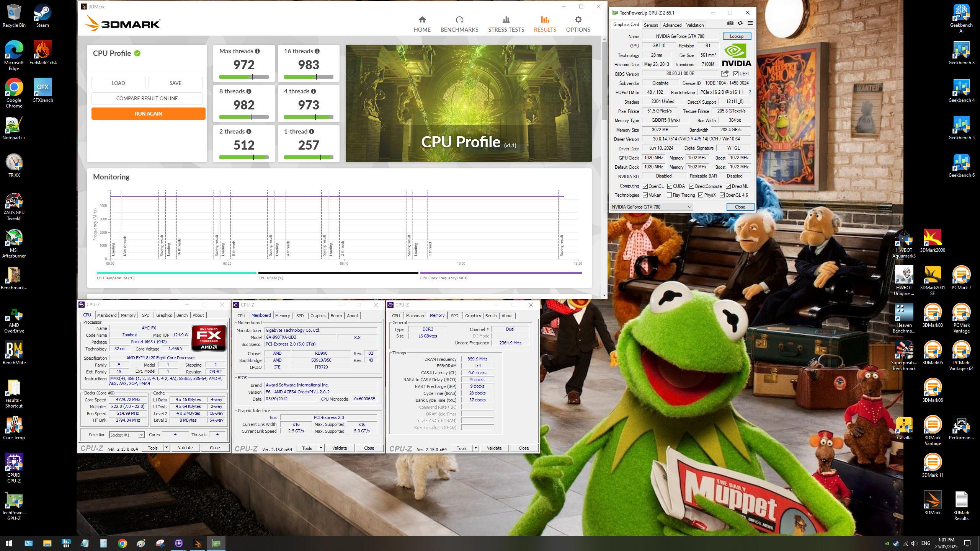Open the Windows Start menu
The width and height of the screenshot is (980, 551).
click(x=9, y=543)
